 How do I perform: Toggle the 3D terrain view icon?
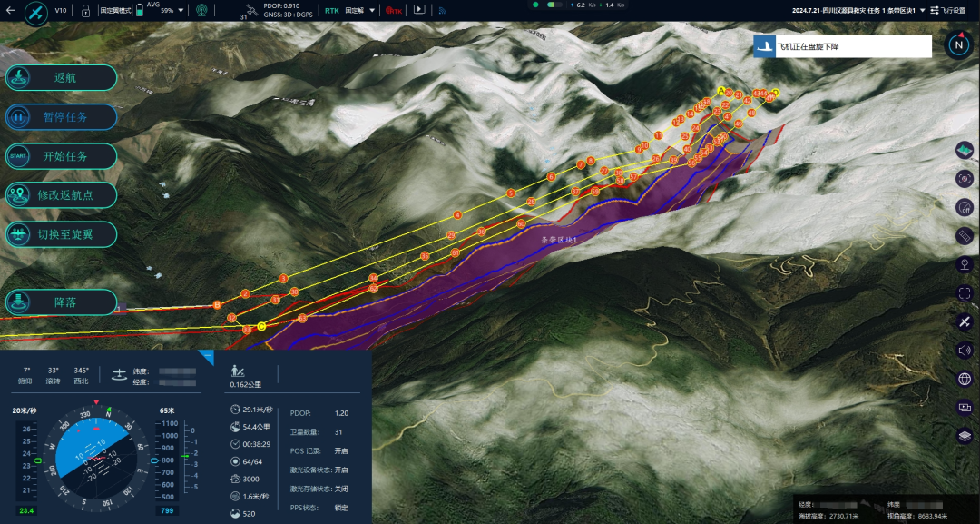(965, 150)
